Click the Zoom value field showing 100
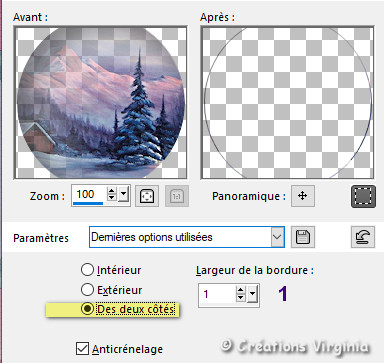 coord(89,194)
